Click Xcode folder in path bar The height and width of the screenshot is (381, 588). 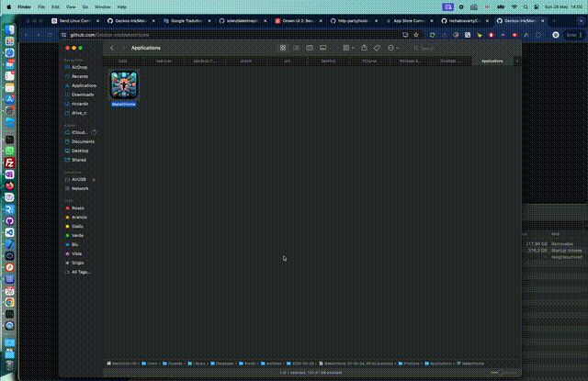(247, 364)
